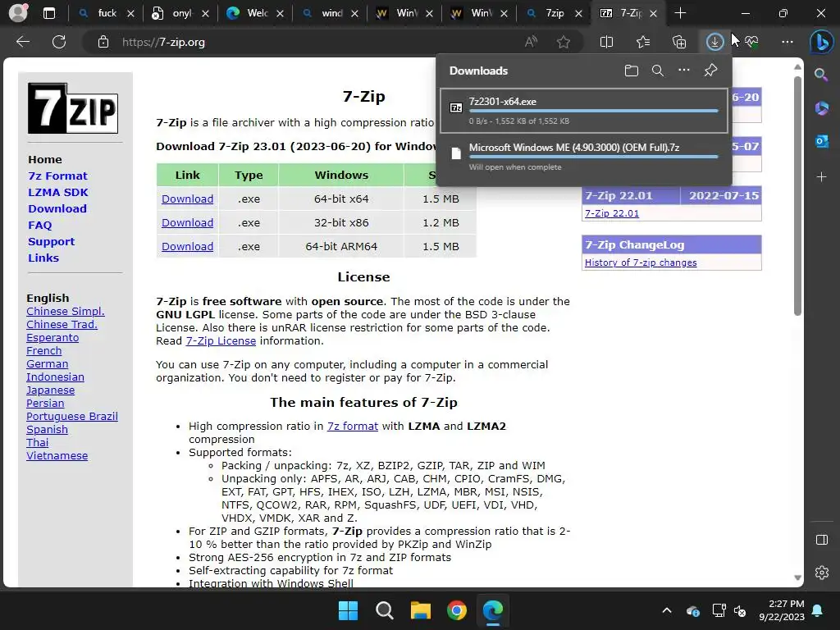Open the Favorites list icon
Screen dimensions: 840x630
pos(643,42)
